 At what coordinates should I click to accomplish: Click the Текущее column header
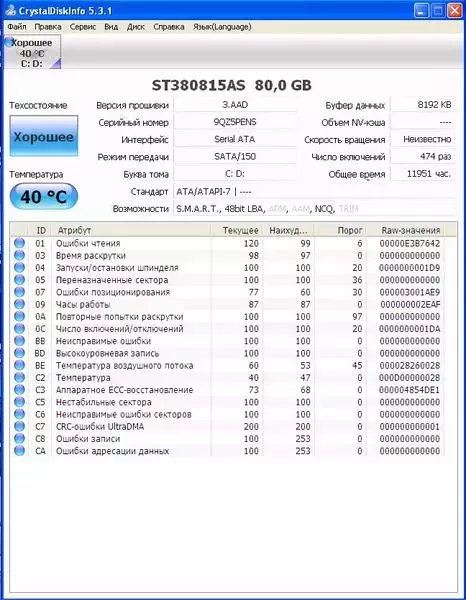[x=236, y=230]
